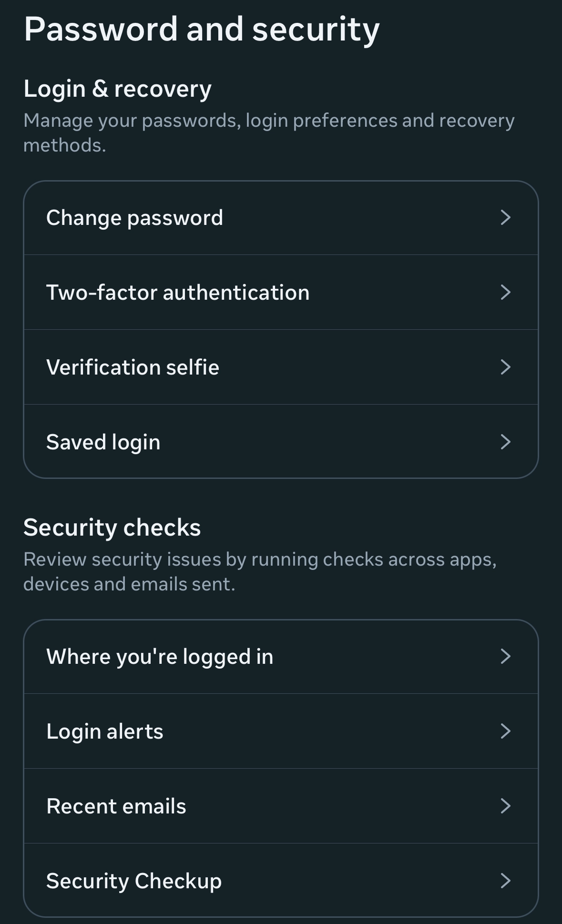The width and height of the screenshot is (562, 924).
Task: View Where you're logged in
Action: point(160,657)
